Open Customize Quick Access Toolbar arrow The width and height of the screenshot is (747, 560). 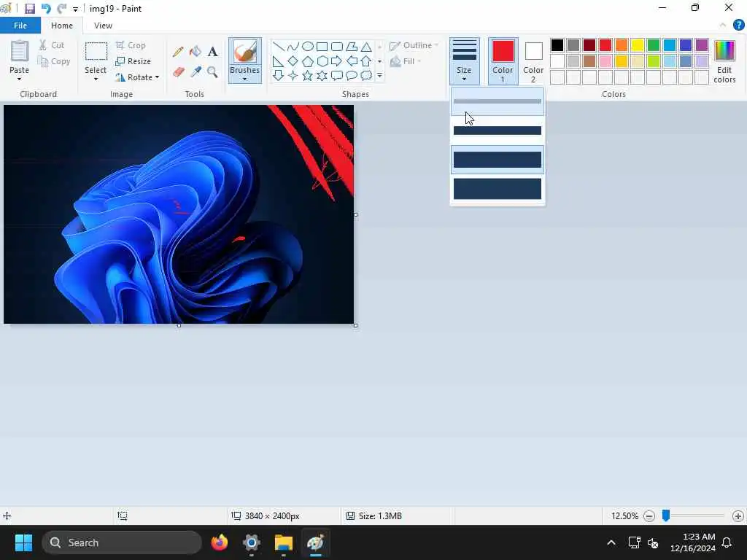point(75,9)
